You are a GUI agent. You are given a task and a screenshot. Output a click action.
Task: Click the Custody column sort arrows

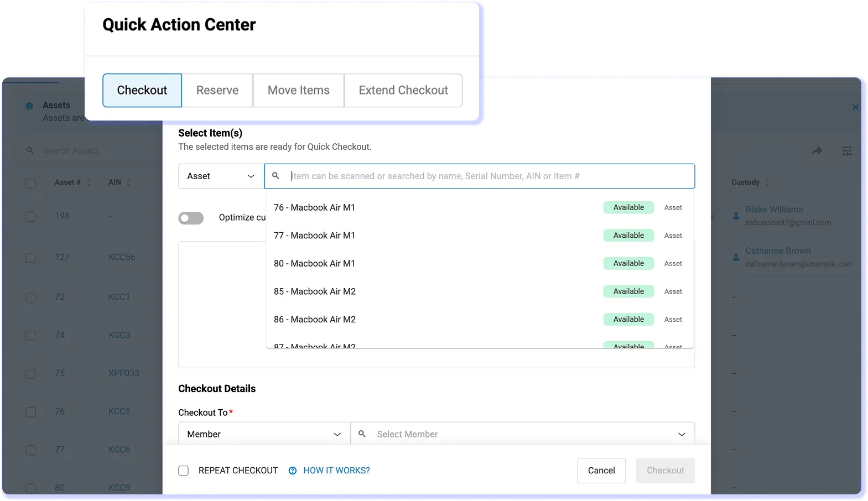point(767,182)
